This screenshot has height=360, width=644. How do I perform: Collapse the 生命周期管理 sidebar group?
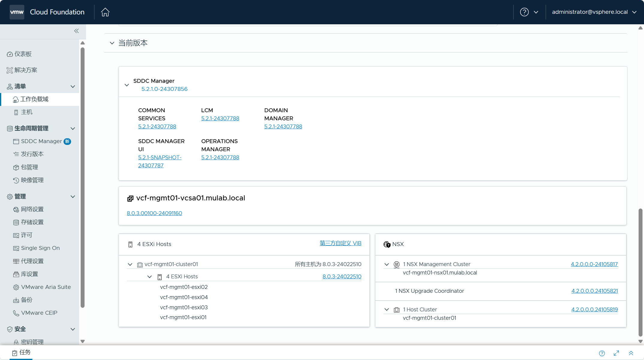(x=73, y=129)
